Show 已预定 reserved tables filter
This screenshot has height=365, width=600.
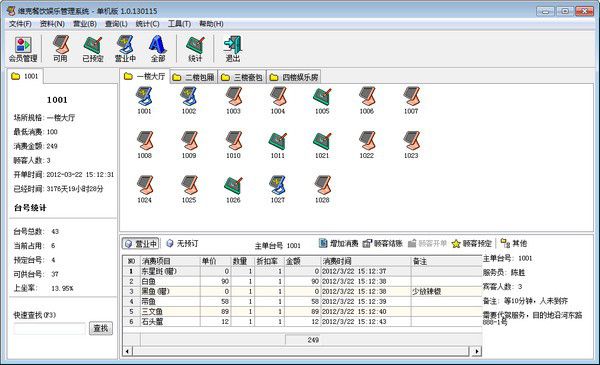(93, 49)
